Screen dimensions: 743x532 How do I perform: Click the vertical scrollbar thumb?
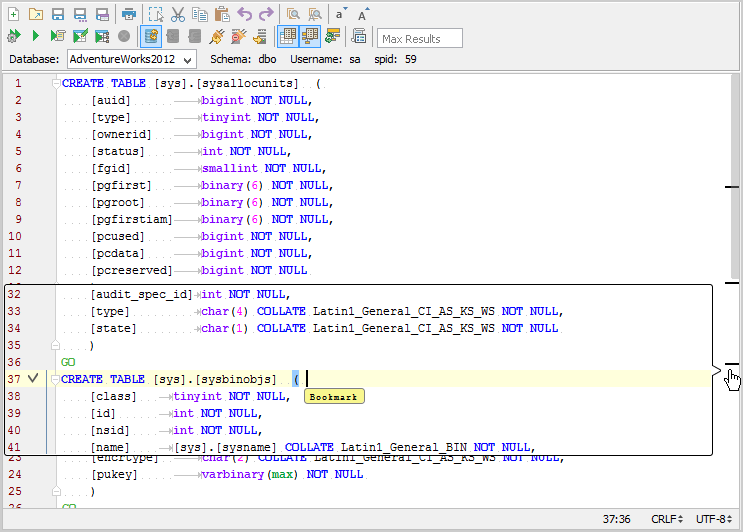point(735,175)
